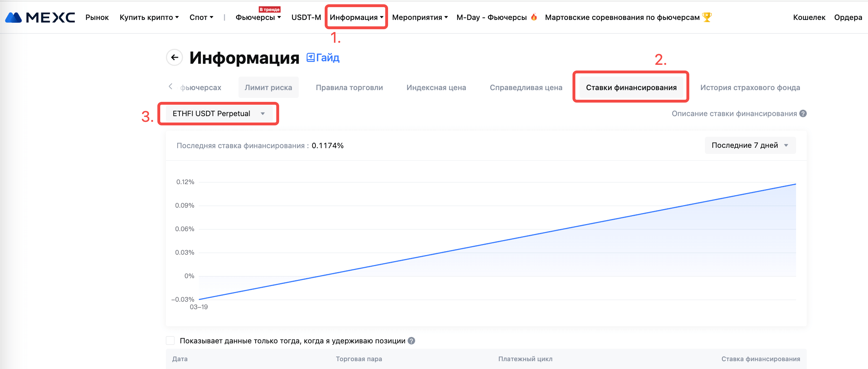This screenshot has height=369, width=868.
Task: Switch to the Лимит риска tab
Action: pos(268,88)
